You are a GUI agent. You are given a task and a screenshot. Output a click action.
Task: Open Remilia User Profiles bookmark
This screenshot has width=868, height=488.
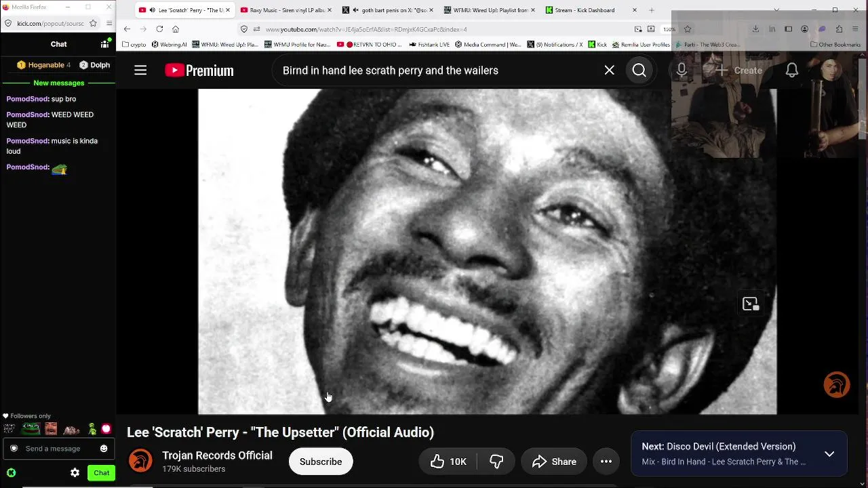pyautogui.click(x=641, y=45)
